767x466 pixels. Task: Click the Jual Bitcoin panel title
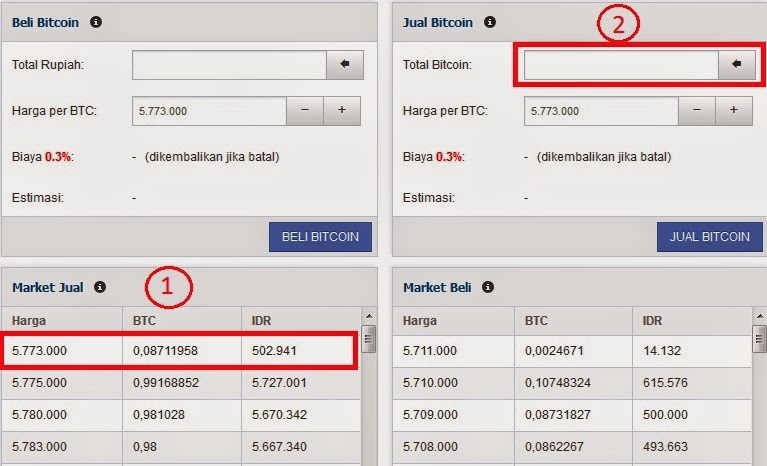point(438,22)
